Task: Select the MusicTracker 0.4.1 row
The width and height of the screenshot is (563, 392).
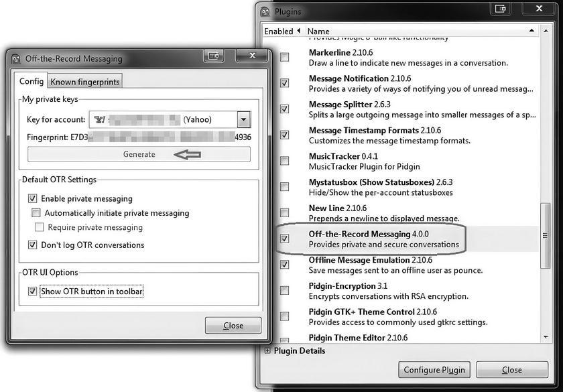Action: (x=401, y=161)
